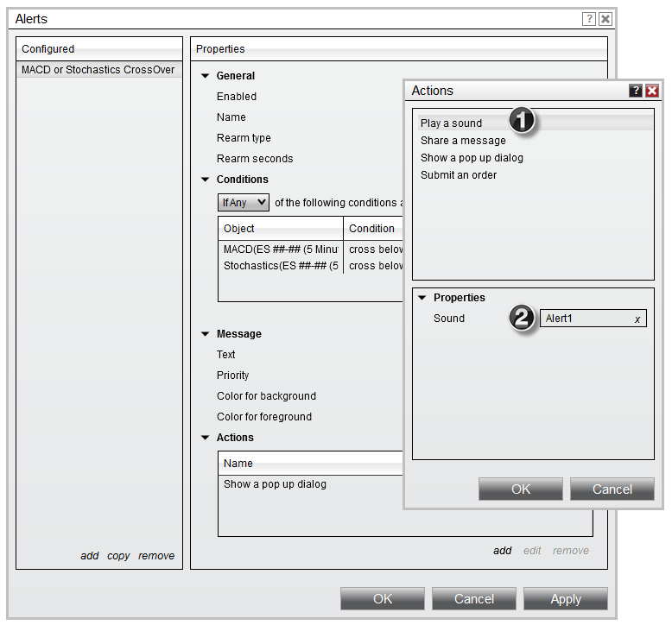Choose Show a pop up dialog option
672x625 pixels.
tap(472, 158)
